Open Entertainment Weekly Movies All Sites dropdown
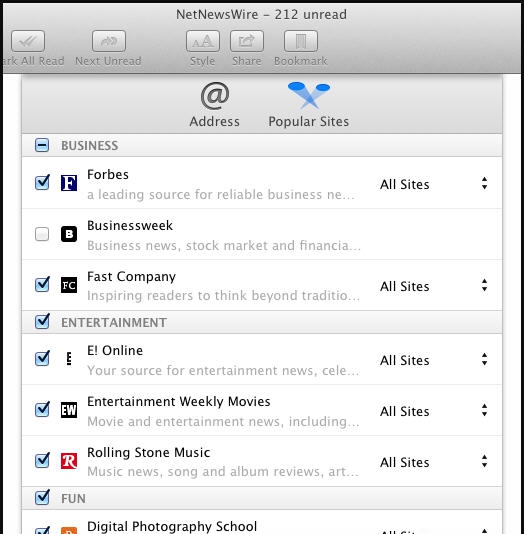The height and width of the screenshot is (534, 524). (434, 411)
